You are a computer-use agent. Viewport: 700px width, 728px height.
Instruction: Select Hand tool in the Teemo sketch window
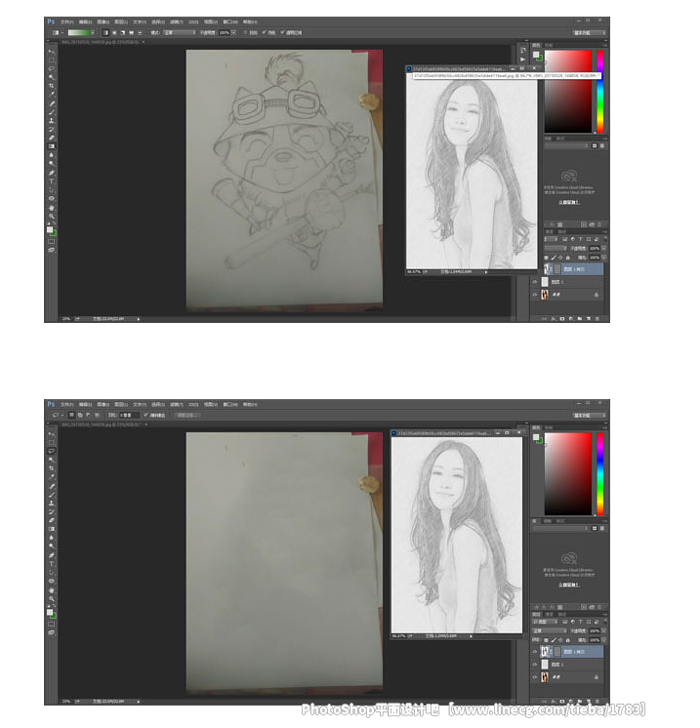pyautogui.click(x=51, y=208)
